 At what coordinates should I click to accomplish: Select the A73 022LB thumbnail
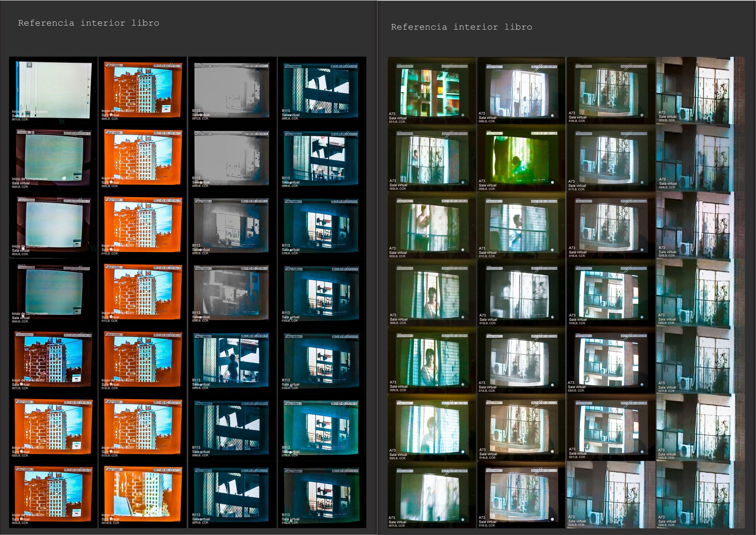pos(611,495)
